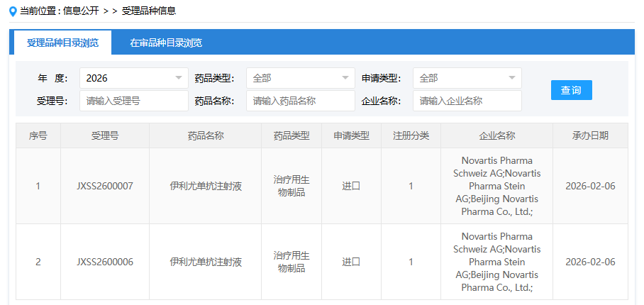Screen dimensions: 644x305
Task: Click drug name in first table row
Action: [x=205, y=186]
